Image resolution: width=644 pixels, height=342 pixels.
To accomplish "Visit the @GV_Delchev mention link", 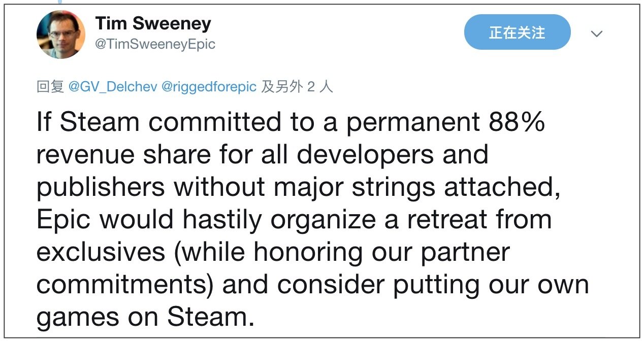I will pyautogui.click(x=112, y=87).
